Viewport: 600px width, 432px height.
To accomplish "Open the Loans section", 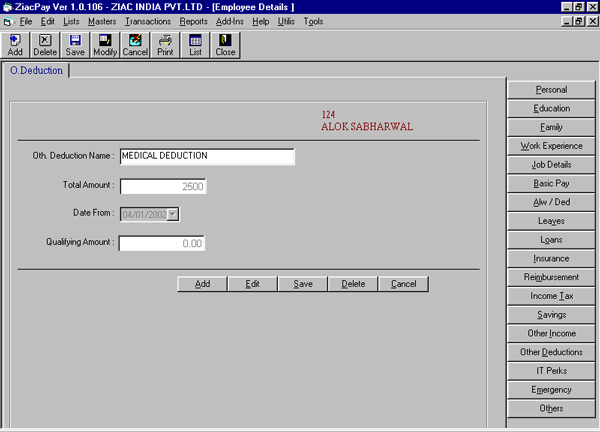I will point(551,240).
